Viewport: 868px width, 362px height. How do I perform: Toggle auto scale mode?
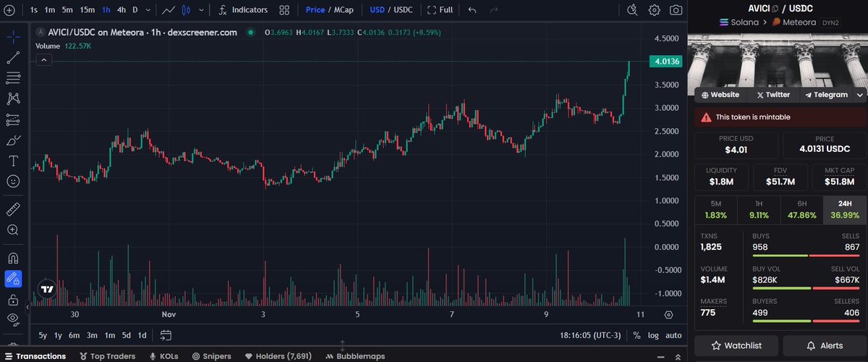673,335
